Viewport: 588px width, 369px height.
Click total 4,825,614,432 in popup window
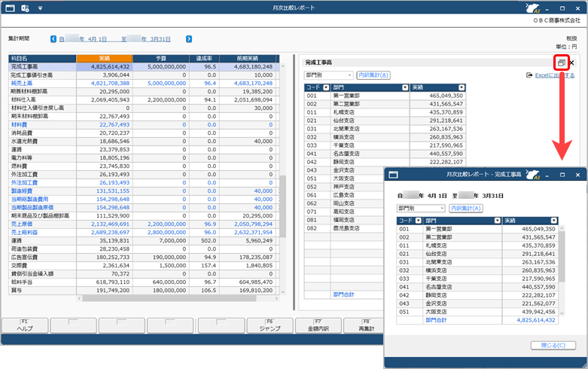pos(536,320)
